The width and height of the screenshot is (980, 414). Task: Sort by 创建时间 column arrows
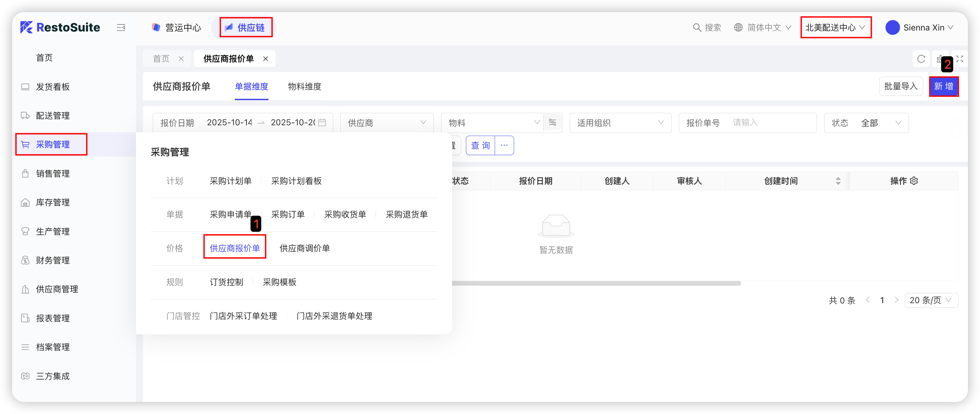(838, 181)
